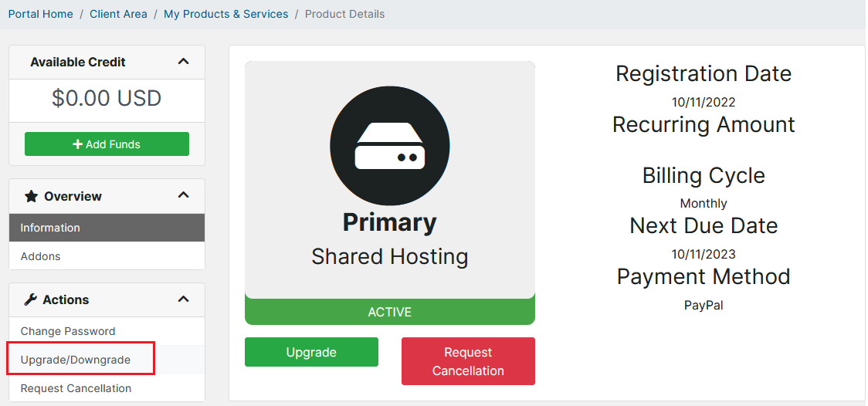Collapse the Actions panel chevron
Viewport: 868px width, 406px height.
[x=183, y=299]
